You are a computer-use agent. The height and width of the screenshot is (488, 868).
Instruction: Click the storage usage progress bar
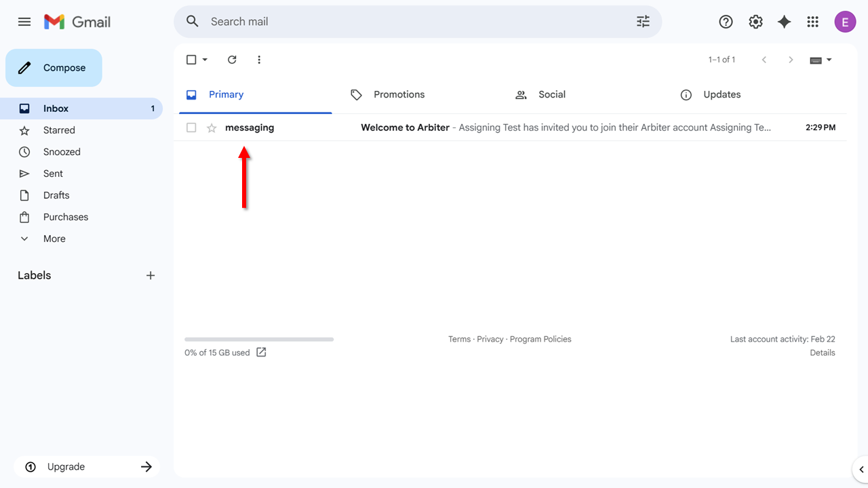click(x=259, y=339)
